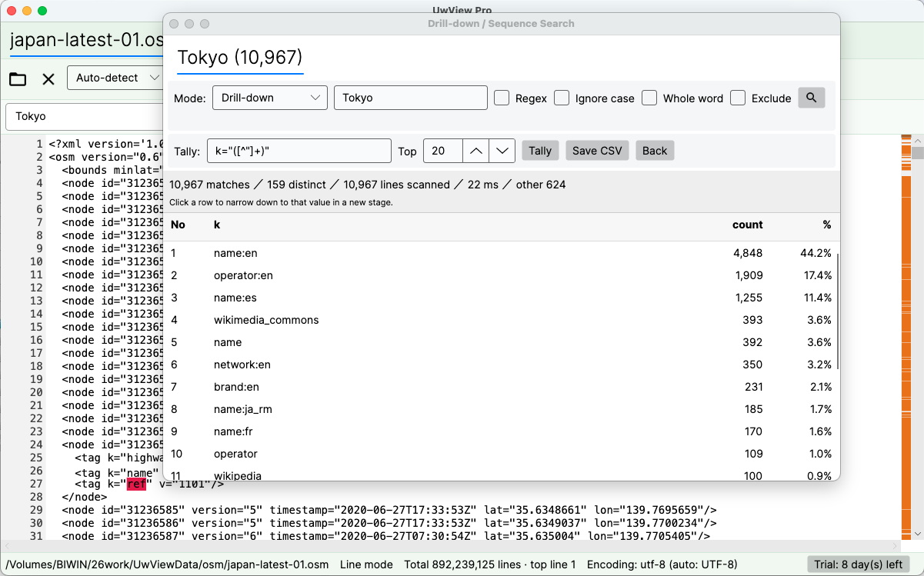The image size is (924, 576).
Task: Choose the name:fr row
Action: point(501,431)
